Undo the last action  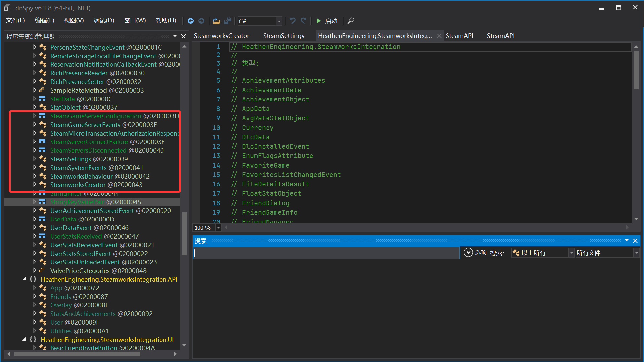(x=292, y=21)
